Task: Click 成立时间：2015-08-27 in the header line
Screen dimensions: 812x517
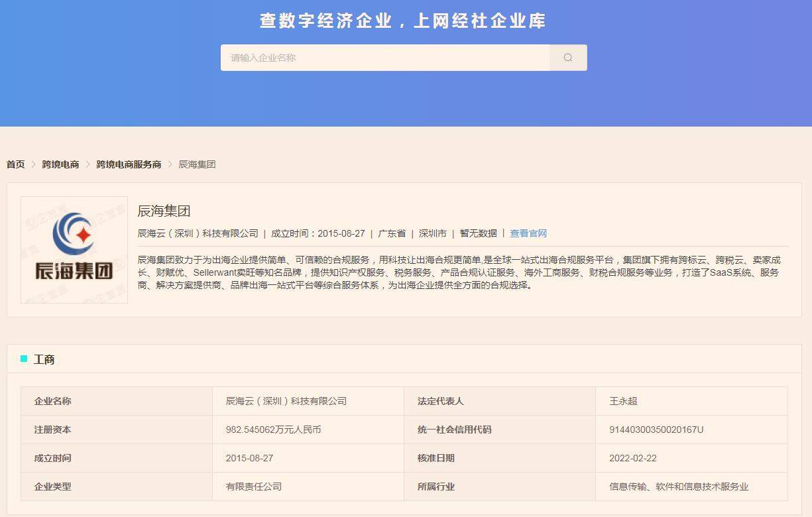Action: point(318,233)
